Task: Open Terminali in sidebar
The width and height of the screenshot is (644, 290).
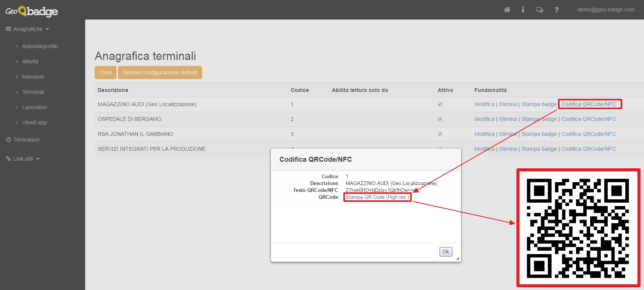Action: tap(33, 92)
